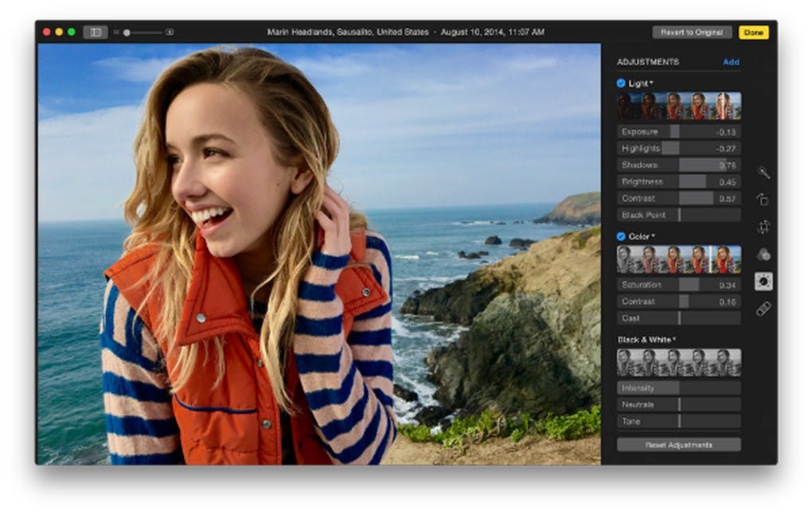Click the Rotate tool icon
This screenshot has width=812, height=514.
pyautogui.click(x=763, y=200)
